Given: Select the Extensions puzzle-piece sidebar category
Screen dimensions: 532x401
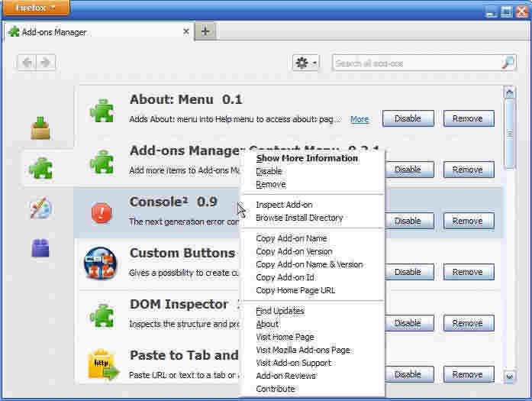Looking at the screenshot, I should (x=40, y=168).
